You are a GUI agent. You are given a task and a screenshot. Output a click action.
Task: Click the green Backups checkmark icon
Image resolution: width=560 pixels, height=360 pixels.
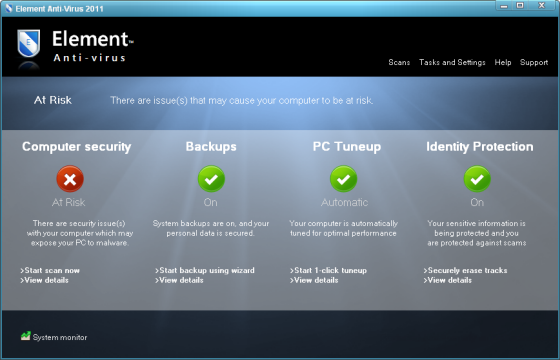(x=211, y=179)
